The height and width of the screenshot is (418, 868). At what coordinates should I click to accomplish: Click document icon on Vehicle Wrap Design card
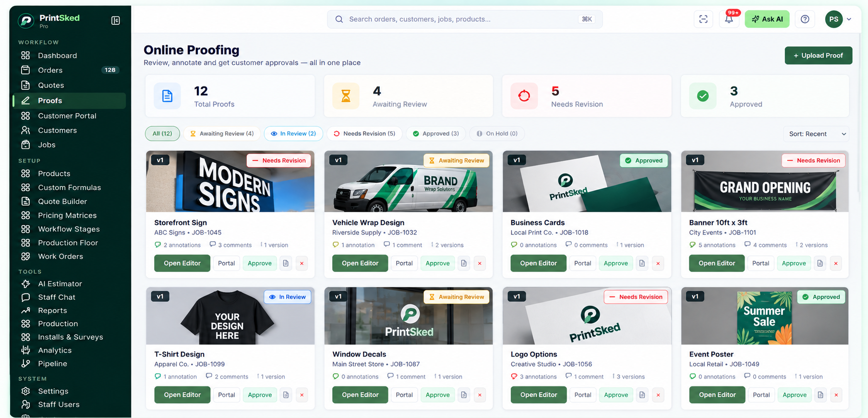[464, 263]
